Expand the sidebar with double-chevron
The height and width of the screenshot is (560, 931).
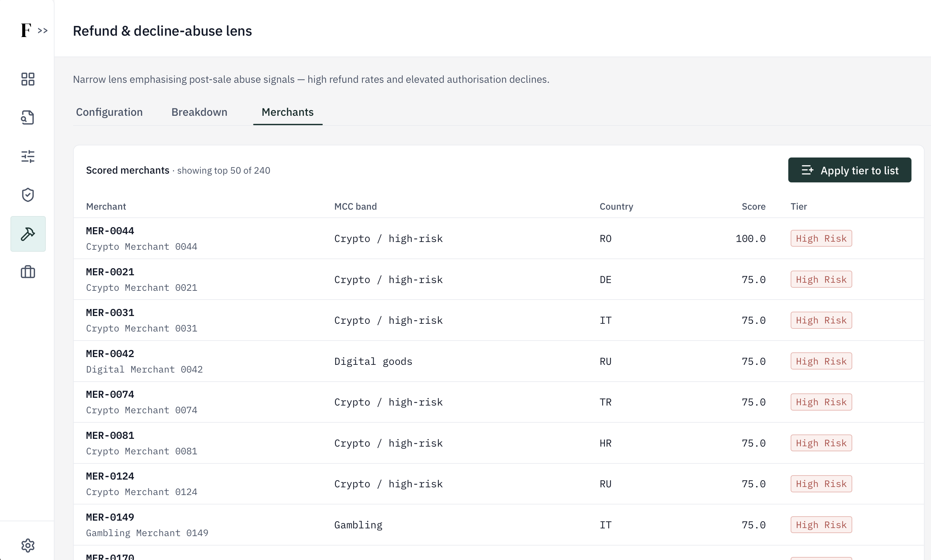point(43,31)
